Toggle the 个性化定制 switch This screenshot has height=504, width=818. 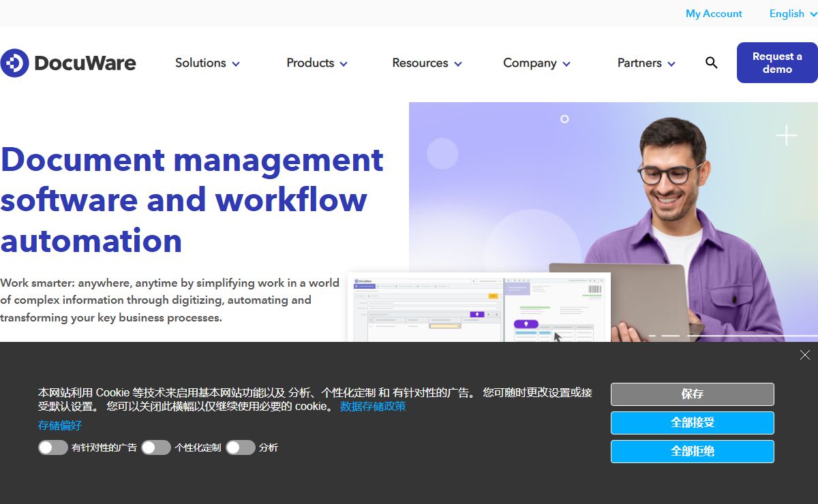[156, 447]
